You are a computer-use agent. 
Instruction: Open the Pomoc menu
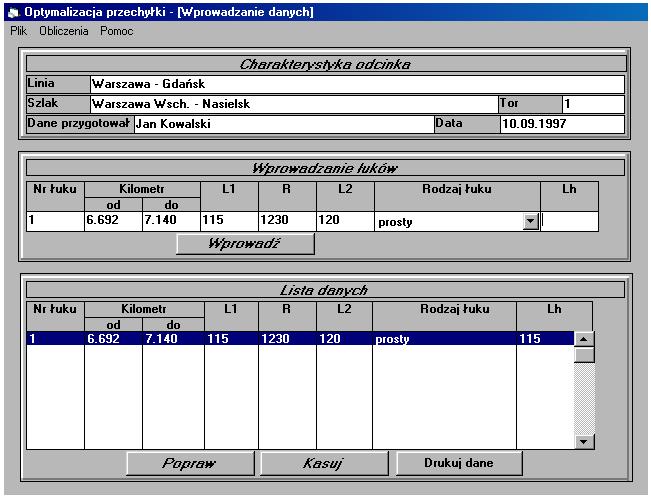pyautogui.click(x=117, y=31)
